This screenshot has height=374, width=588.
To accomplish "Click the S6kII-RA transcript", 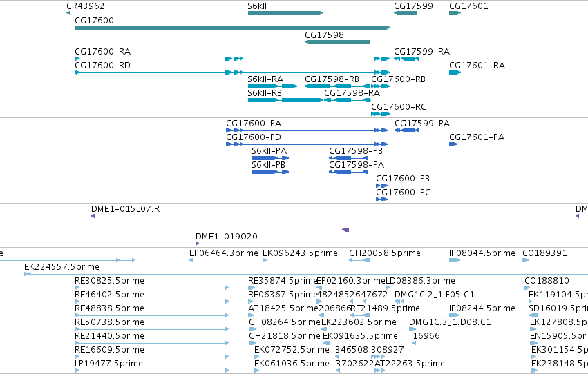I will pos(272,86).
